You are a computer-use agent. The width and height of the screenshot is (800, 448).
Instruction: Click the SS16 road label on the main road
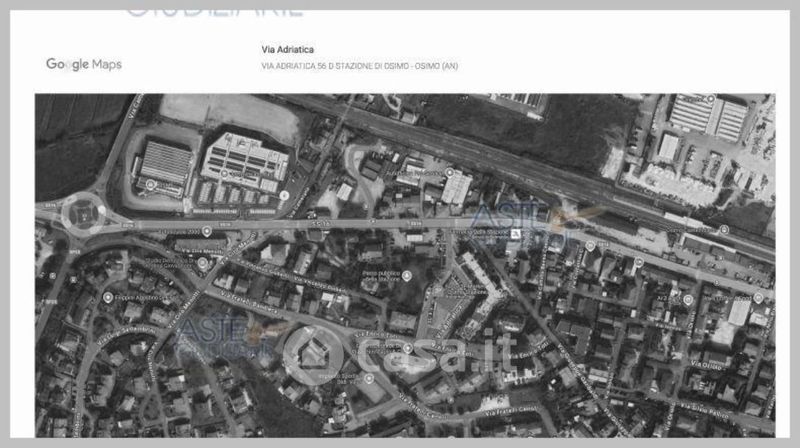322,223
